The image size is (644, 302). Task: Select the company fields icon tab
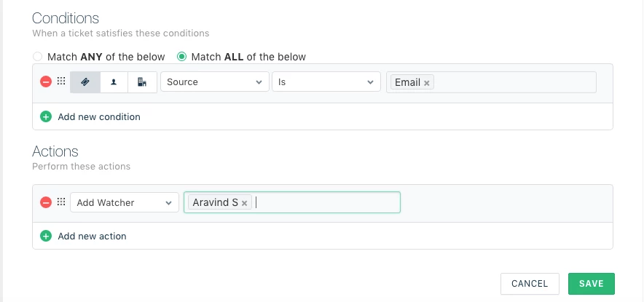(x=142, y=82)
